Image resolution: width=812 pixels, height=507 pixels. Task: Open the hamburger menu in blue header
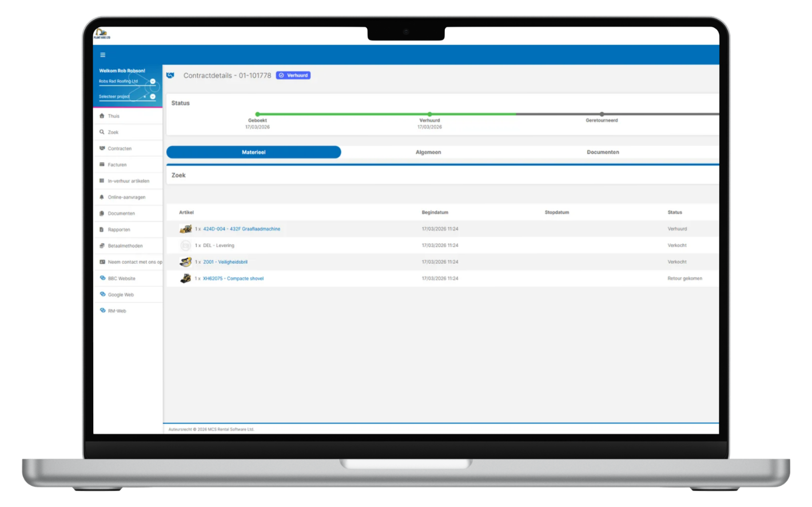[x=103, y=55]
